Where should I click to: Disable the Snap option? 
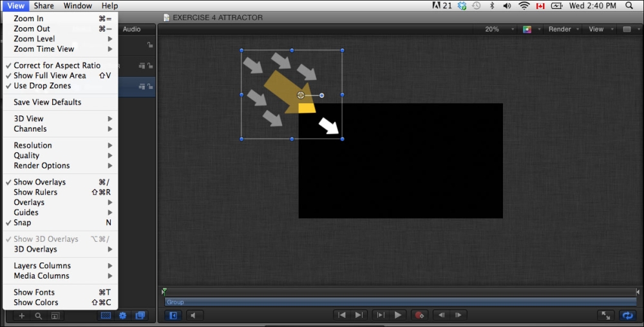(23, 223)
